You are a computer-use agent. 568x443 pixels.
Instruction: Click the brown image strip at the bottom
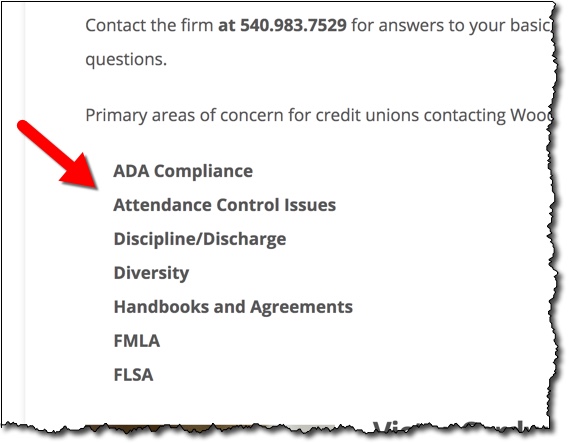pos(203,429)
